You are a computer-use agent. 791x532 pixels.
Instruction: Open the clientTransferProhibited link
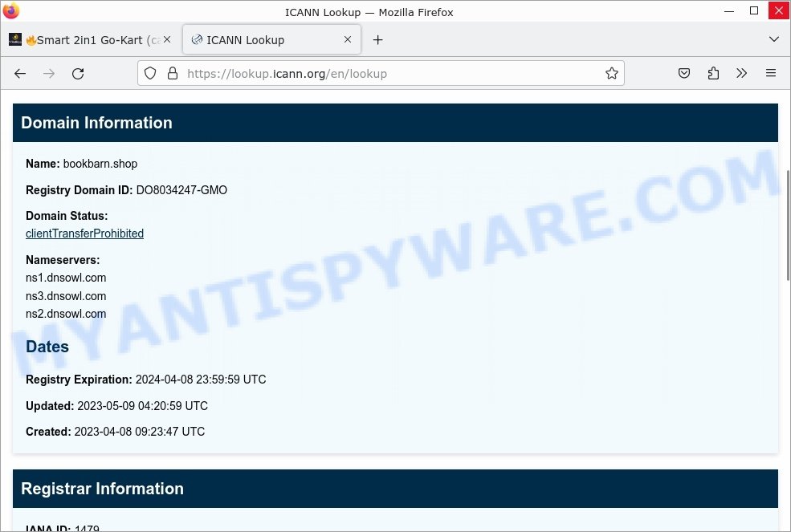click(85, 234)
